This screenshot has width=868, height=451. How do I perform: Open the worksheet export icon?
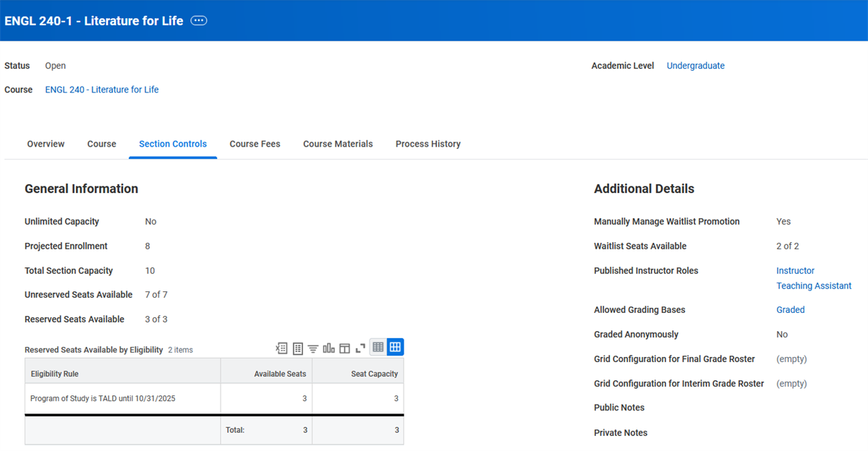coord(297,348)
